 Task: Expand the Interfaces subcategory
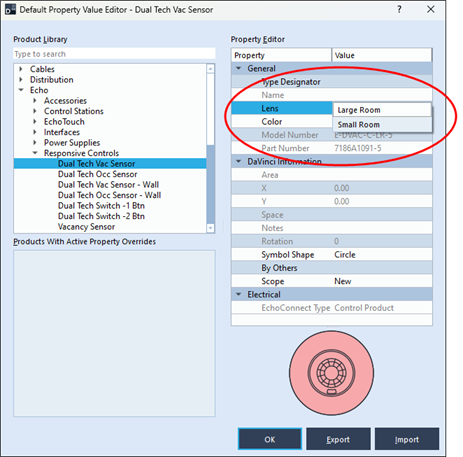35,132
